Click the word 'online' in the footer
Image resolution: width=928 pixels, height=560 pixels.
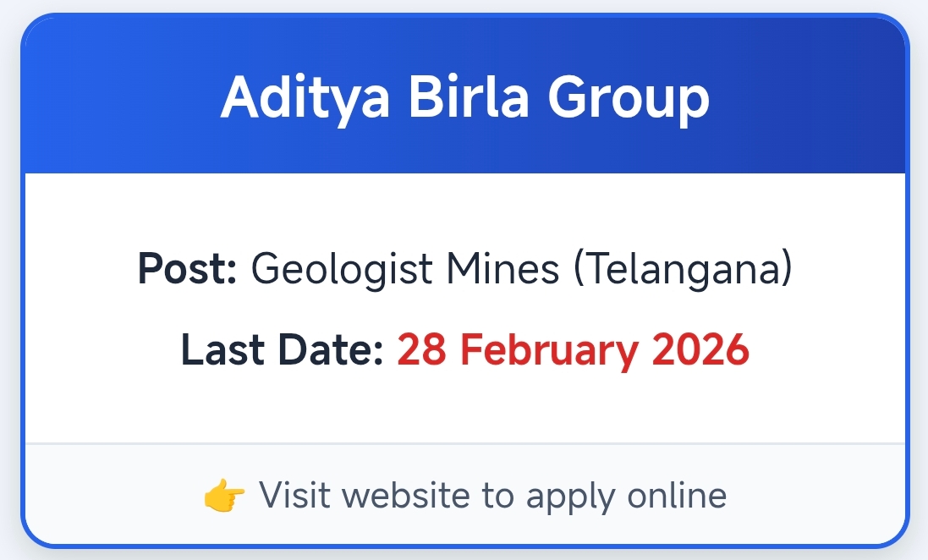(677, 496)
